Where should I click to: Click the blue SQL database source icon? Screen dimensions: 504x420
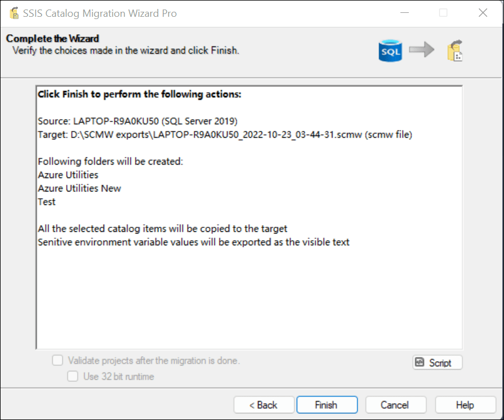[x=390, y=51]
